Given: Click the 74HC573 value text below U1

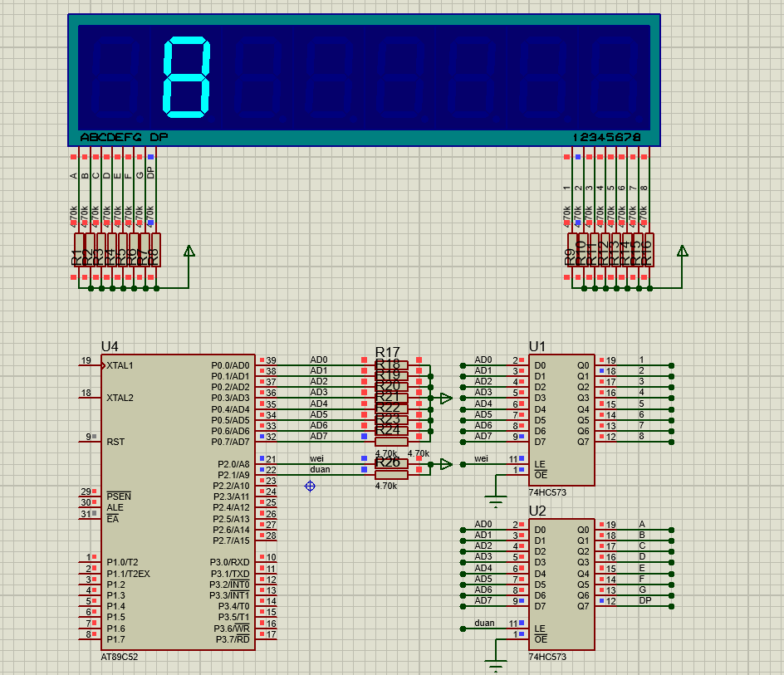Looking at the screenshot, I should [x=547, y=492].
